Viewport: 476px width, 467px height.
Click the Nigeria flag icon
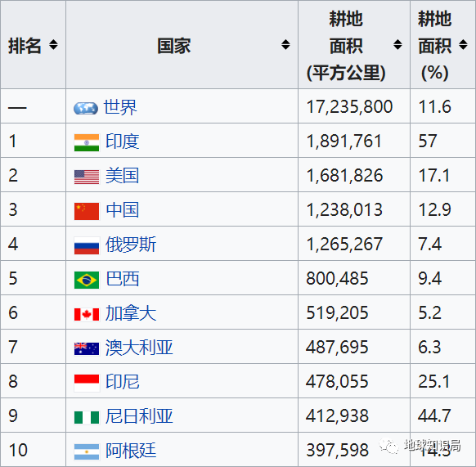click(87, 417)
